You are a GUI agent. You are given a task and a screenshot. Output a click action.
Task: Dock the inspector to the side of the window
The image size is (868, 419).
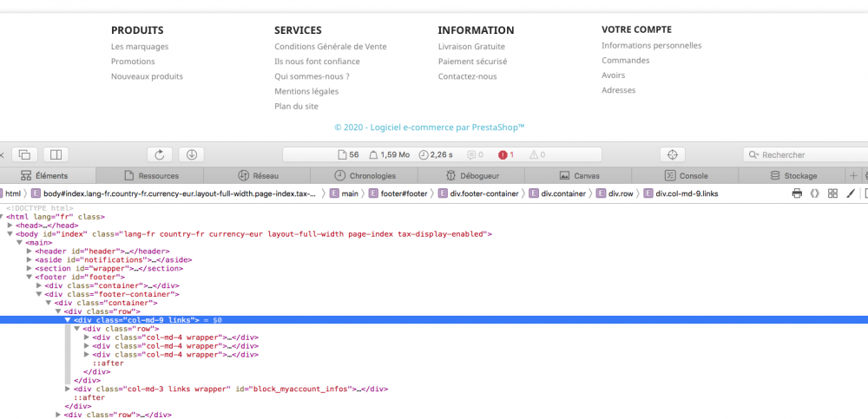point(56,154)
